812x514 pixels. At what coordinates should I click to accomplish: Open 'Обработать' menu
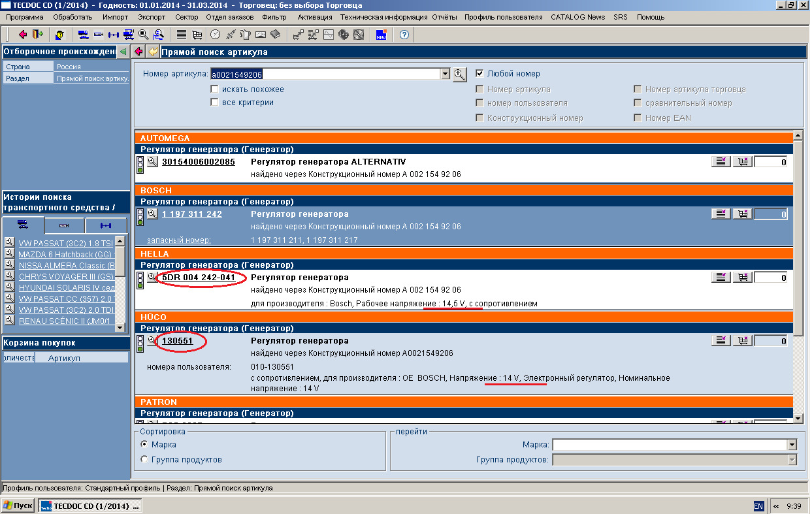(73, 17)
